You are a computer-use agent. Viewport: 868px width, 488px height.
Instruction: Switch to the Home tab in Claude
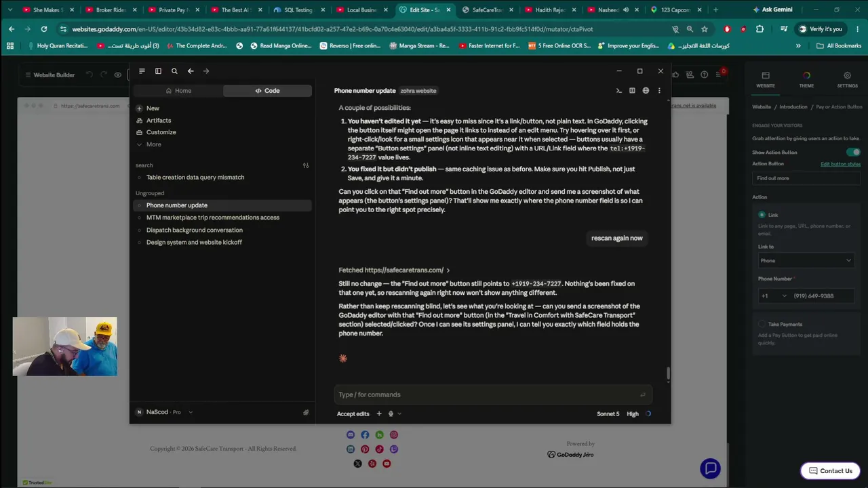(178, 91)
